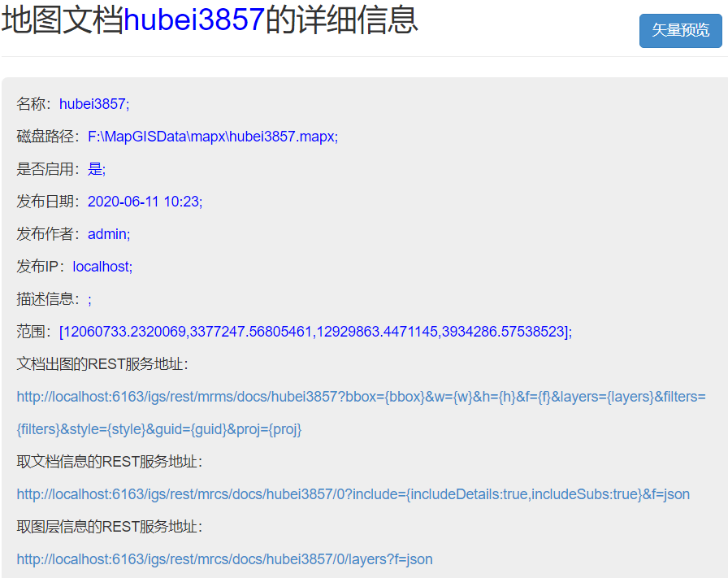Click the 范围: label
Viewport: 728px width, 578px height.
(34, 332)
